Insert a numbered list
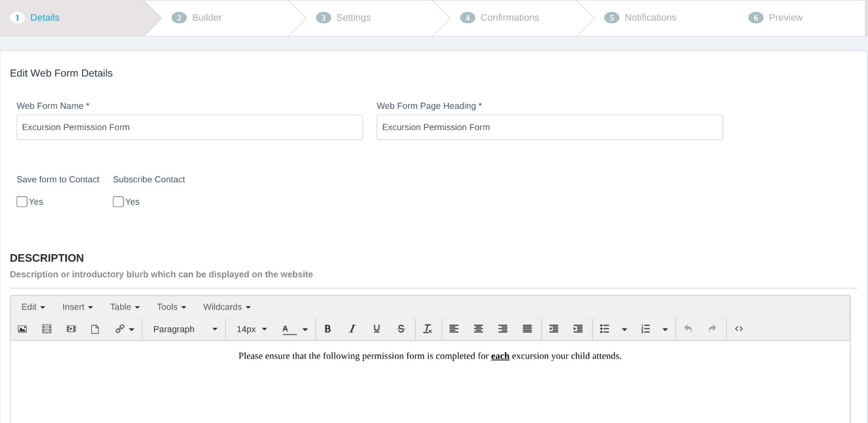The image size is (868, 423). (645, 329)
